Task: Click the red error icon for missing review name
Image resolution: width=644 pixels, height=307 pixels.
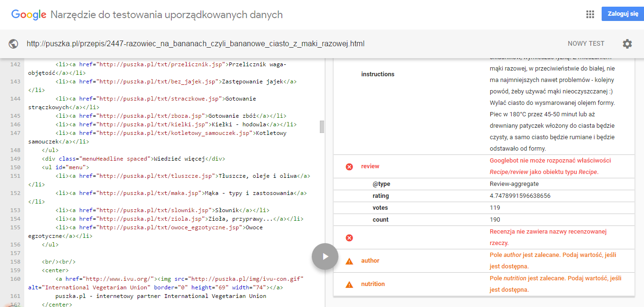Action: click(349, 237)
